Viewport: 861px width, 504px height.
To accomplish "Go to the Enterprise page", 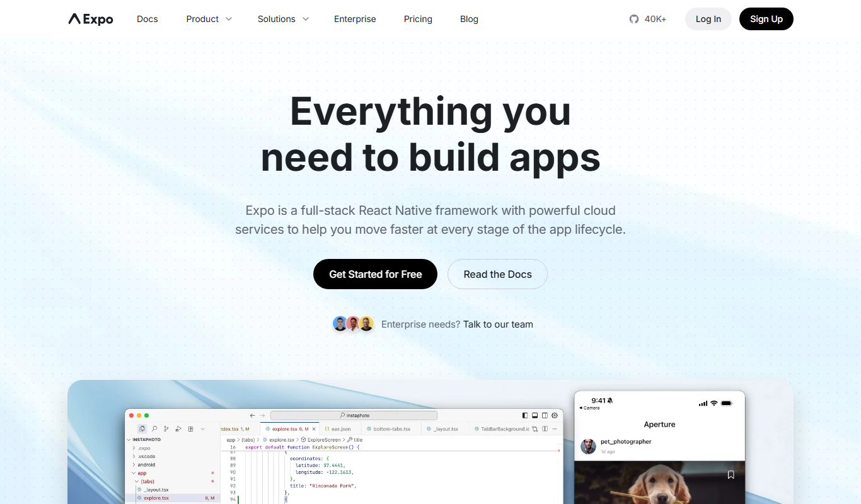I will pyautogui.click(x=355, y=19).
